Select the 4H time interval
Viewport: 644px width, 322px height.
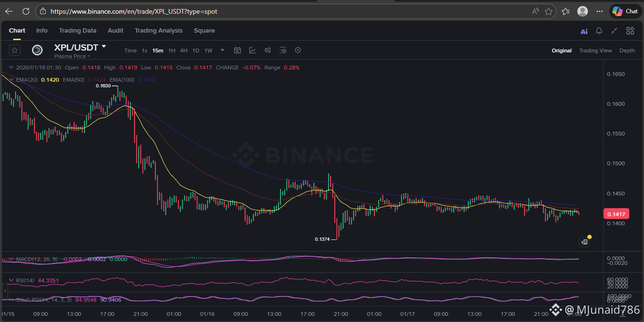(184, 51)
